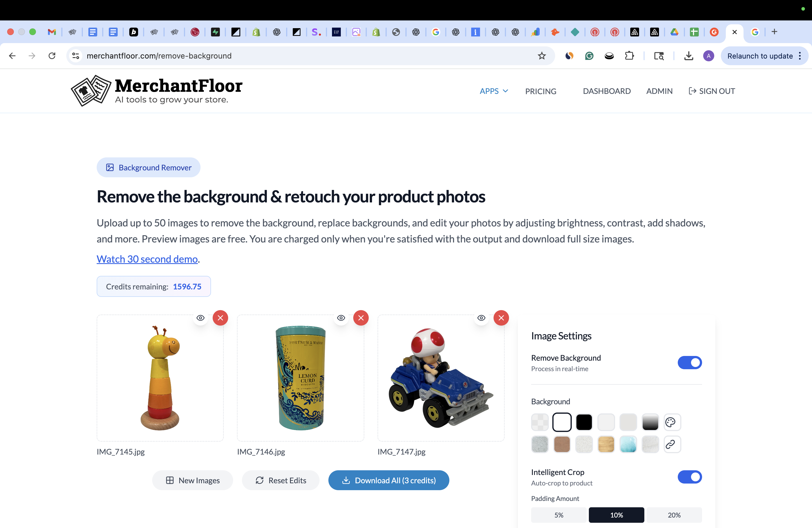Expand the APPS dropdown menu
This screenshot has height=528, width=812.
click(x=494, y=91)
